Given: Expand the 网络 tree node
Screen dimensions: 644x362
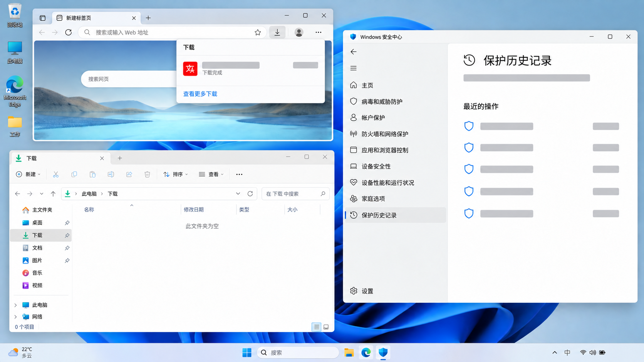Looking at the screenshot, I should (15, 317).
